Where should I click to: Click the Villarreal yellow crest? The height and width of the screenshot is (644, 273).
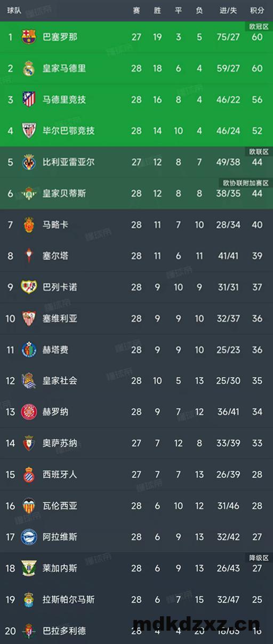(29, 162)
